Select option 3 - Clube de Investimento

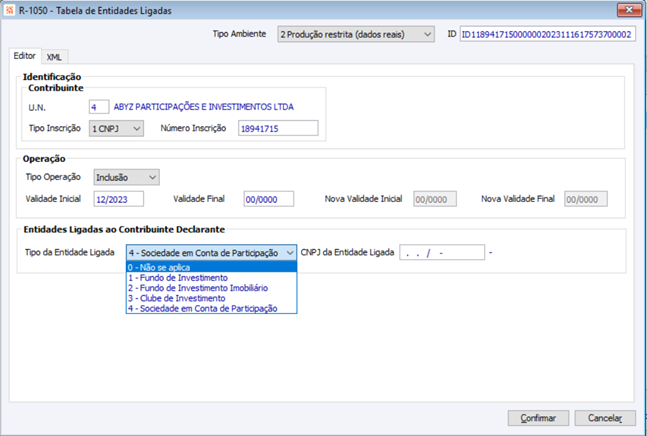point(211,298)
